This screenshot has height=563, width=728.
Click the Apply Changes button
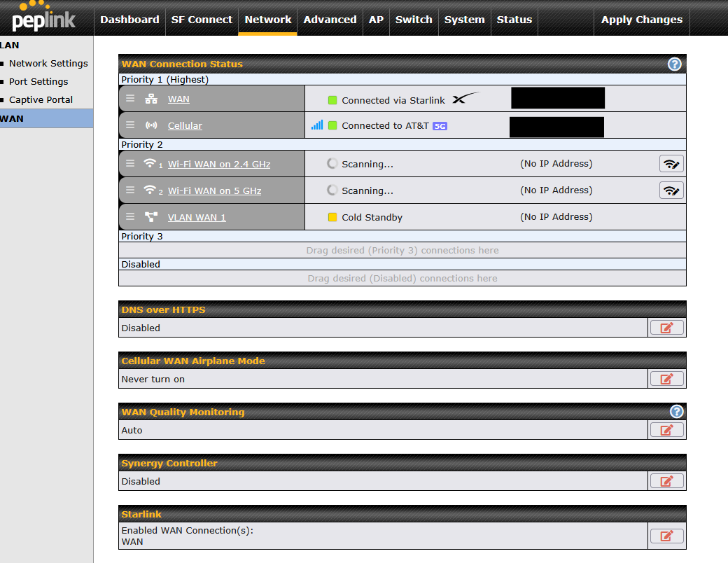pyautogui.click(x=641, y=20)
